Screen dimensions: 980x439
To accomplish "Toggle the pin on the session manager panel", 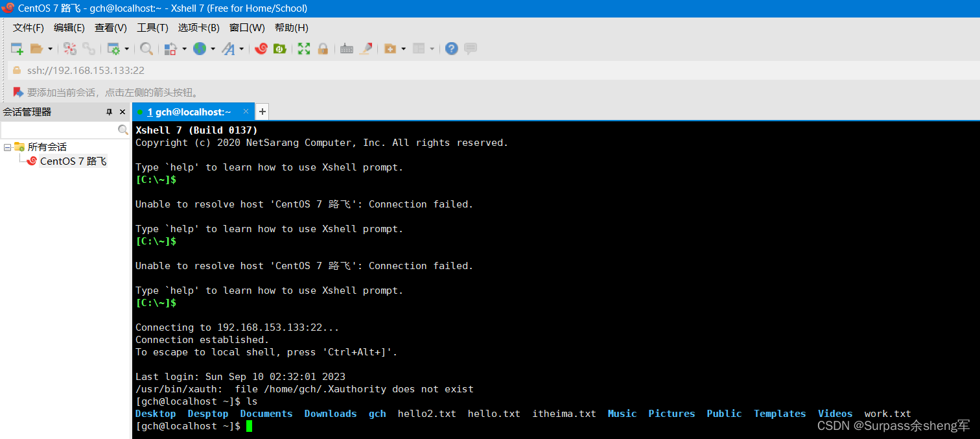I will click(110, 112).
